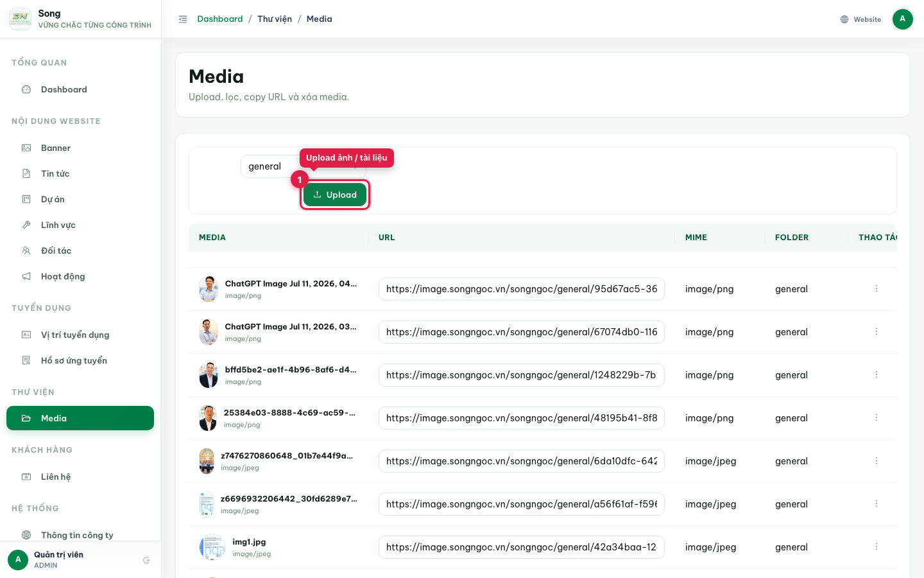The height and width of the screenshot is (578, 924).
Task: Follow the Dashboard breadcrumb link
Action: (x=220, y=19)
